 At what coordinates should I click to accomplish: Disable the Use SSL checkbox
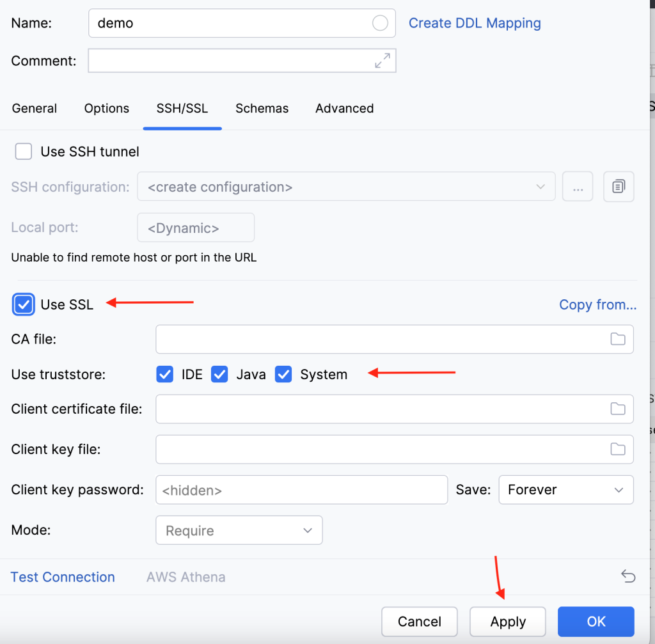tap(23, 304)
